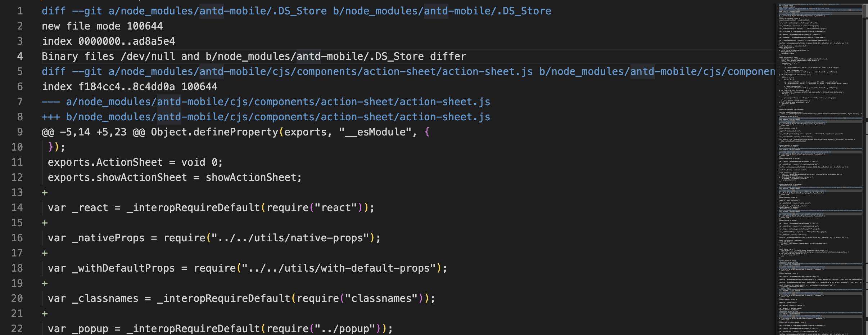Click line number 16 in the gutter
The width and height of the screenshot is (868, 335).
tap(17, 238)
